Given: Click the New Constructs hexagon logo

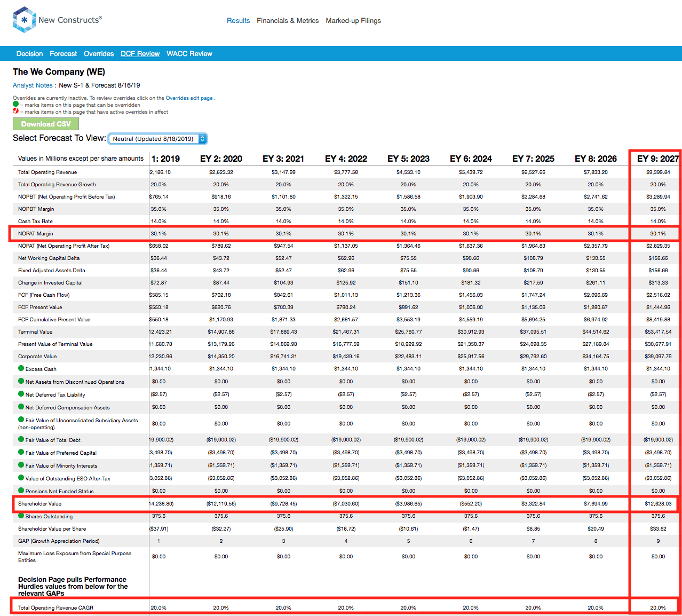Looking at the screenshot, I should (24, 20).
